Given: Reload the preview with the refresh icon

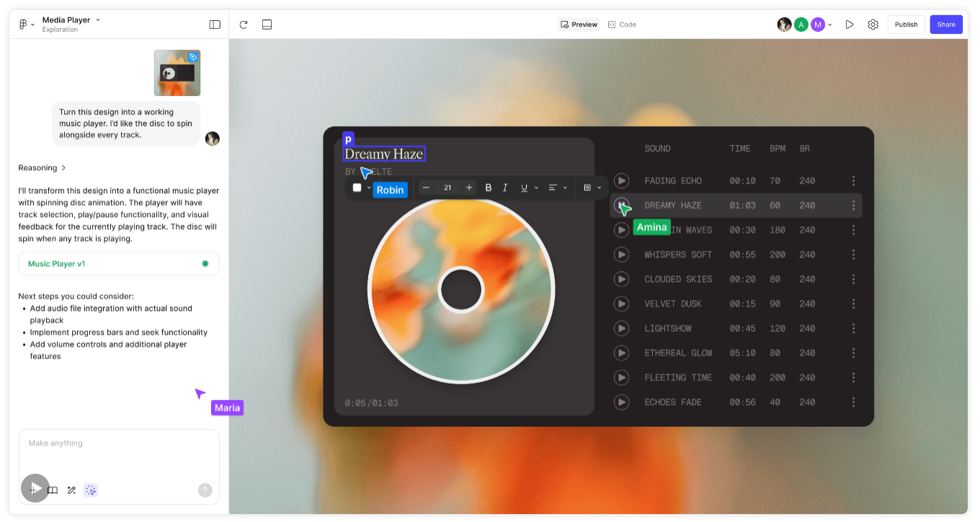Looking at the screenshot, I should [x=244, y=25].
